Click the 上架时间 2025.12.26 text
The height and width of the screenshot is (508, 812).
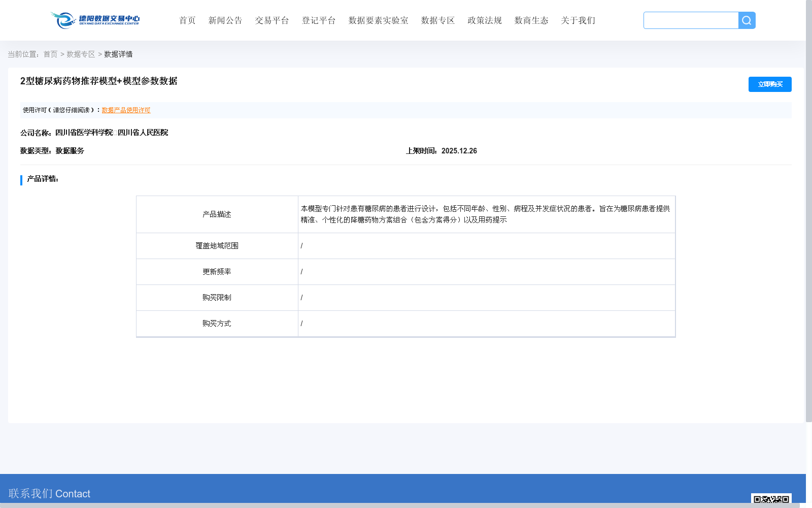pyautogui.click(x=442, y=151)
